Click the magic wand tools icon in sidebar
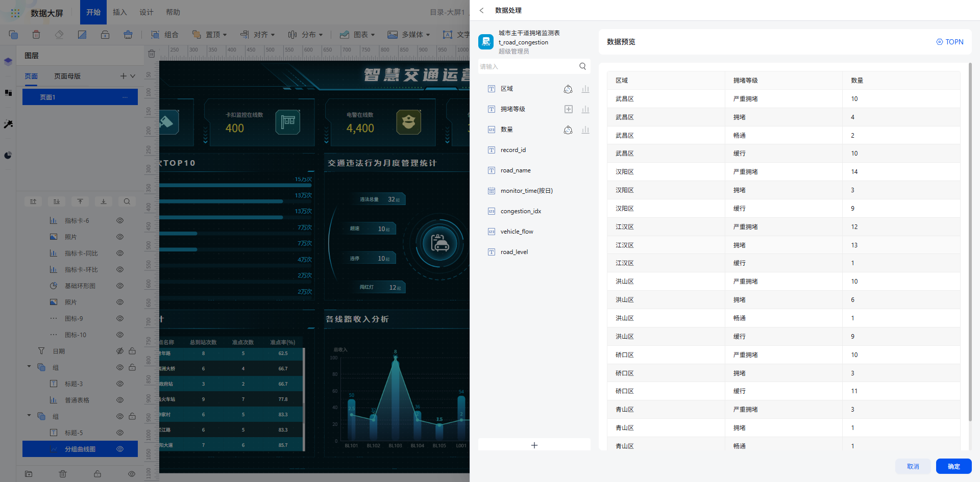The height and width of the screenshot is (482, 980). click(x=8, y=124)
